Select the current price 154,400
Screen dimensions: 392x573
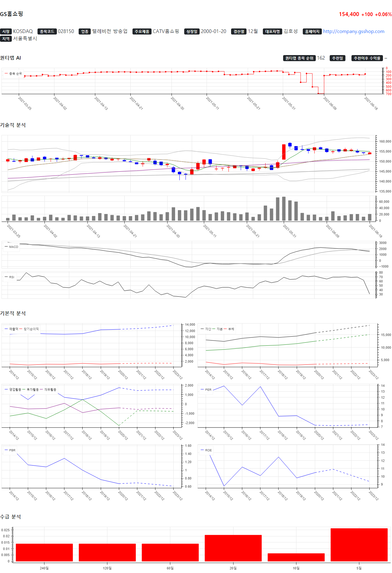coord(349,14)
